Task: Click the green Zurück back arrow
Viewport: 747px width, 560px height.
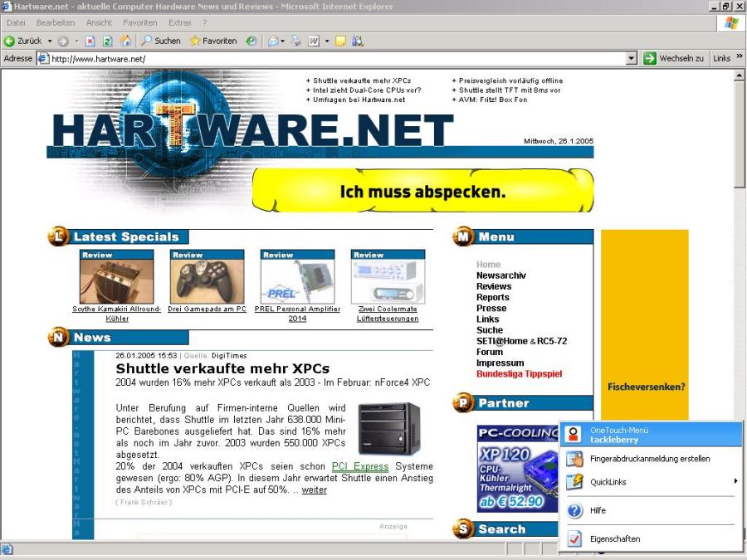Action: [9, 41]
